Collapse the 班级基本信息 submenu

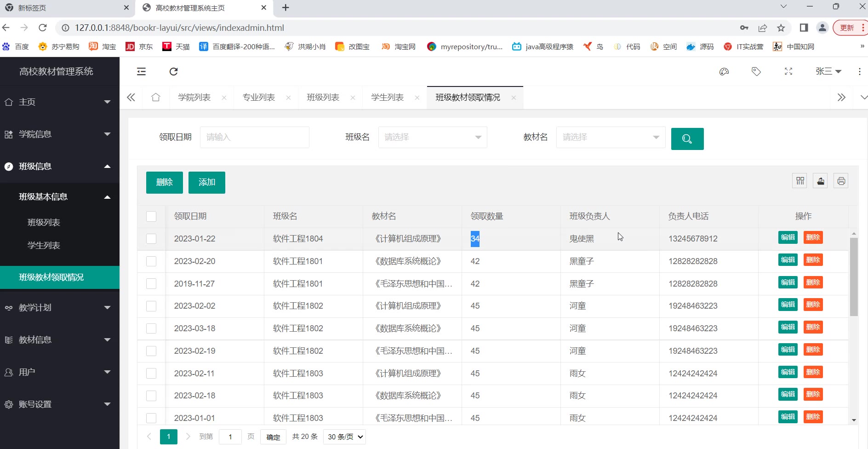60,197
